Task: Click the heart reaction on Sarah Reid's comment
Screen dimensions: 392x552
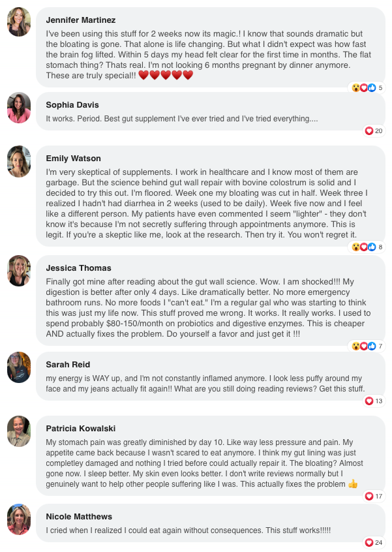Action: click(369, 401)
